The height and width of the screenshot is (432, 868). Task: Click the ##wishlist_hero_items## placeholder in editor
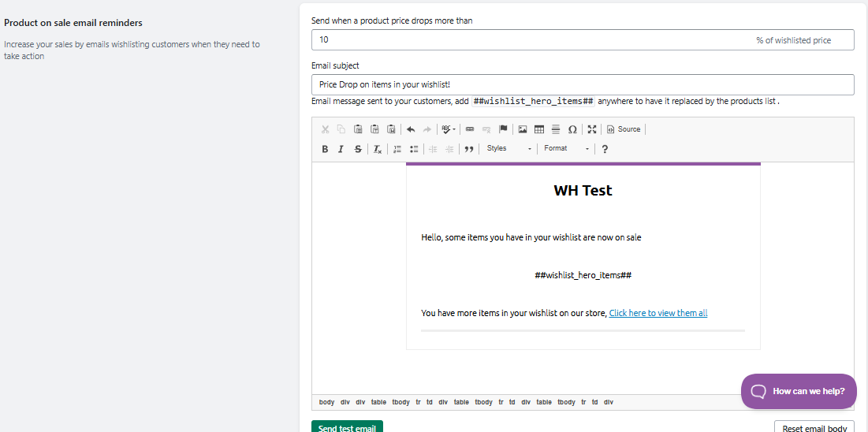tap(583, 275)
